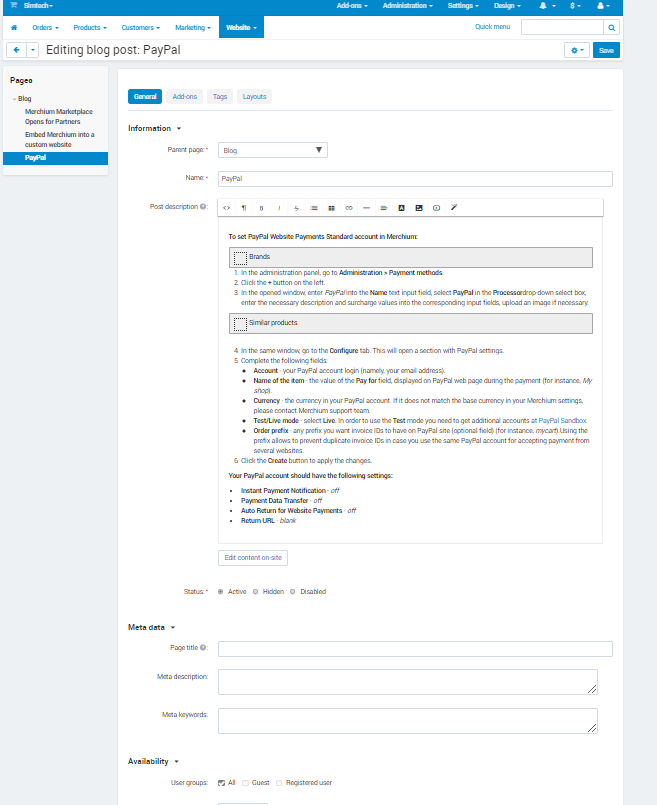The height and width of the screenshot is (805, 657).
Task: Open the Administration top menu
Action: coord(408,6)
